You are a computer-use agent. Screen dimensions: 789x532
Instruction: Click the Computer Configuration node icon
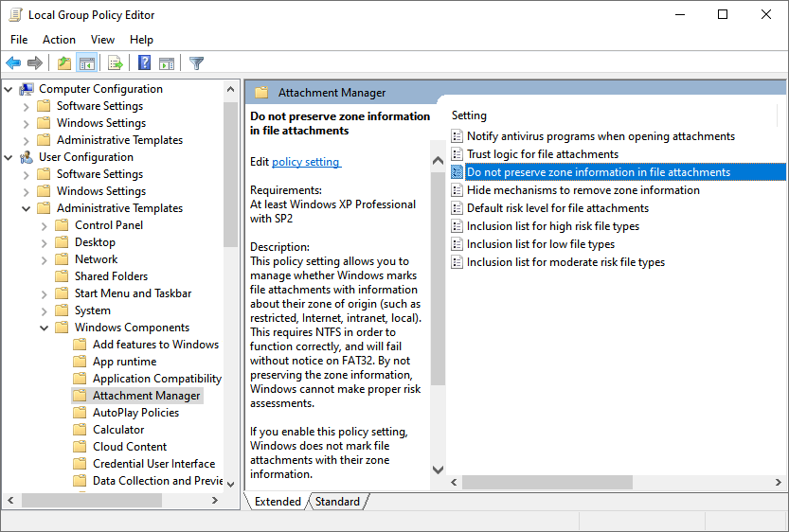point(27,89)
